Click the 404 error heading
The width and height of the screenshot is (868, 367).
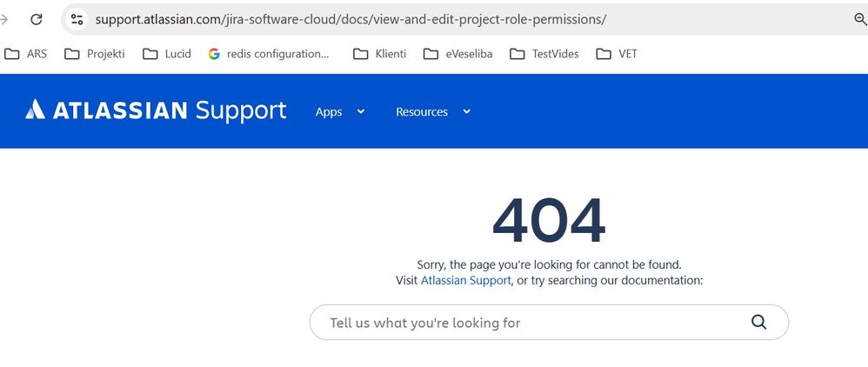(549, 221)
